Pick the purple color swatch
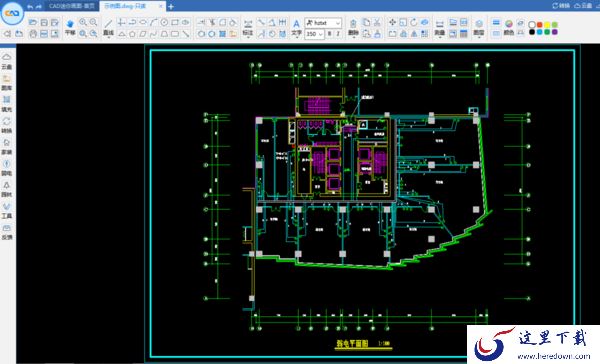The image size is (600, 364). [x=555, y=32]
